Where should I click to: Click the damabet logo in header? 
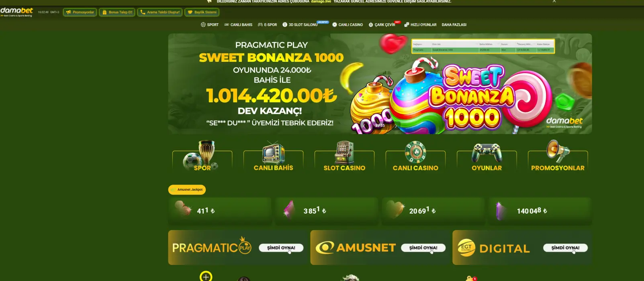(16, 12)
